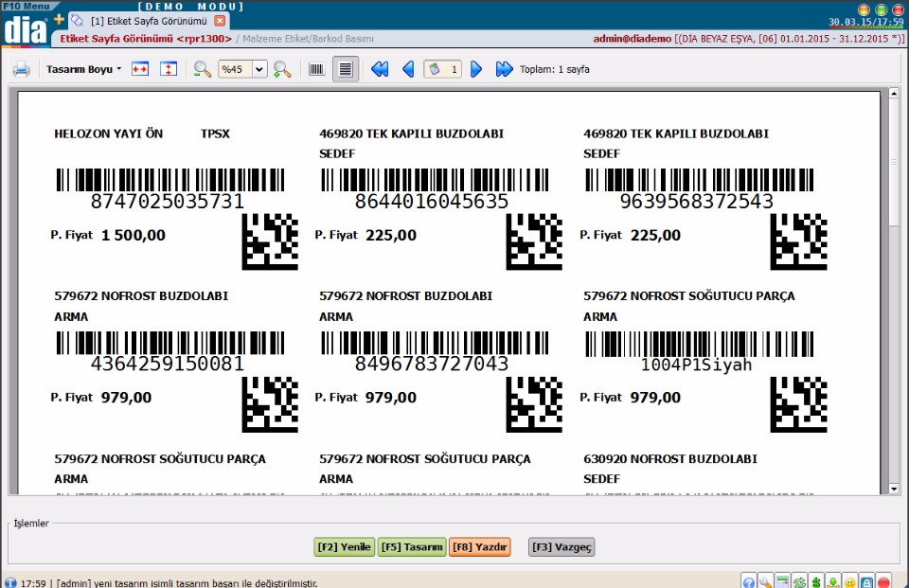The width and height of the screenshot is (909, 588).
Task: Click barcode number 8496783727043
Action: (432, 364)
